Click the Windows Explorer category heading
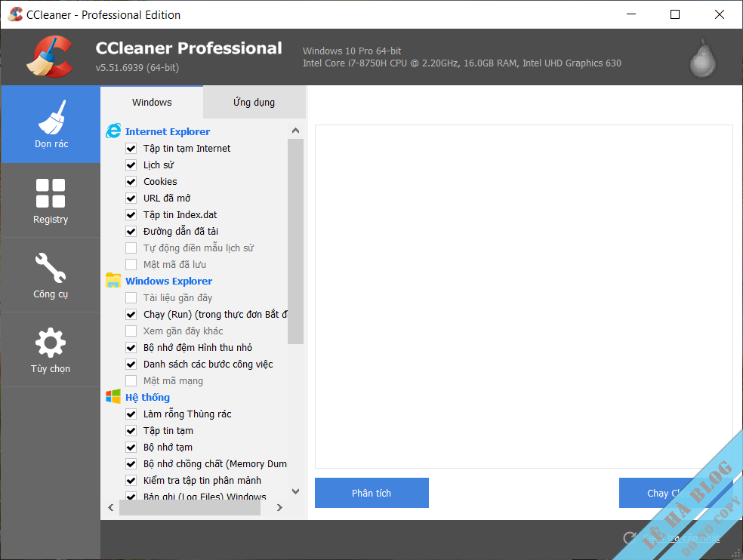743x560 pixels. point(168,281)
